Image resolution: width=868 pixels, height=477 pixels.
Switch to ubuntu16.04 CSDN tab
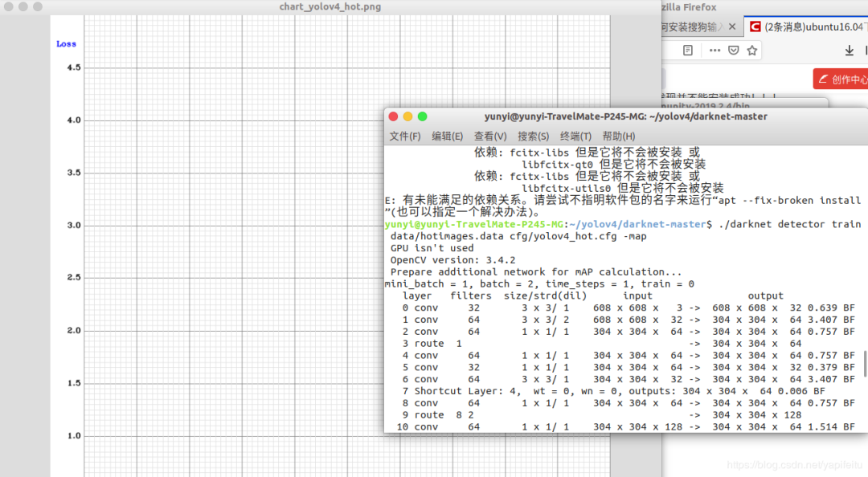click(x=812, y=26)
